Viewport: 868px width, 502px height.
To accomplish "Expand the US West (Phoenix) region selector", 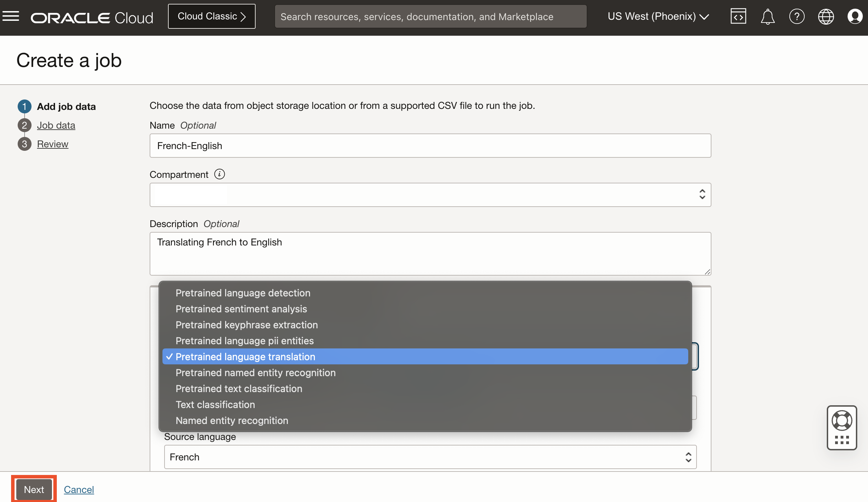I will coord(658,16).
